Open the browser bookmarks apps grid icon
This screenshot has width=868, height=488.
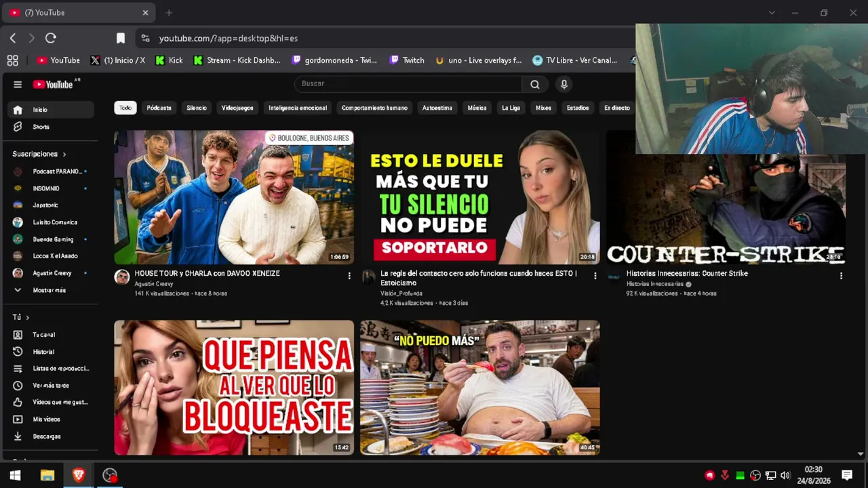(x=12, y=60)
